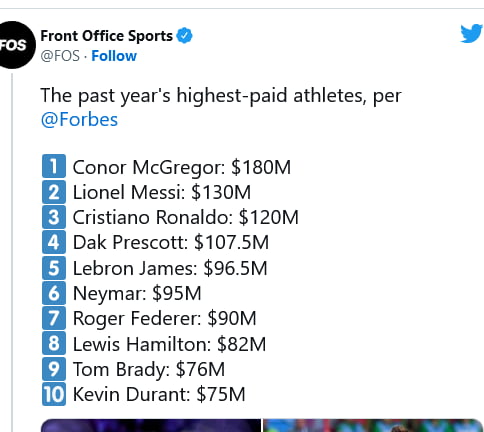Open the FOS profile avatar

pyautogui.click(x=14, y=45)
